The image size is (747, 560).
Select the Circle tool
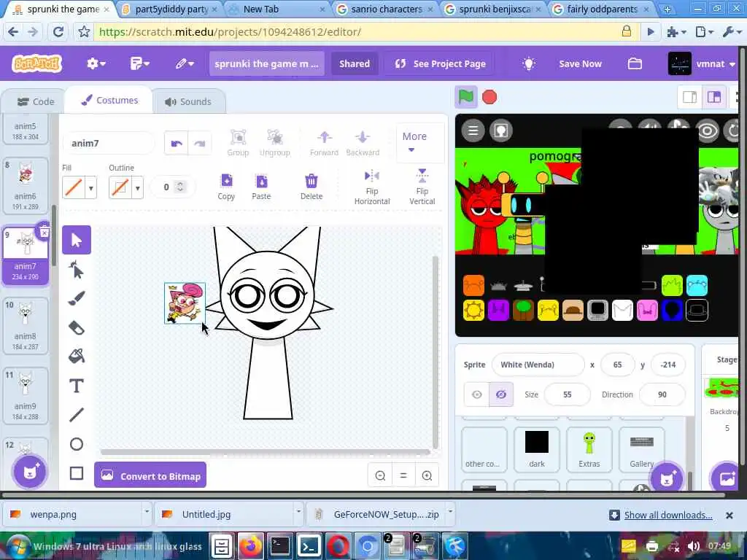click(x=76, y=444)
